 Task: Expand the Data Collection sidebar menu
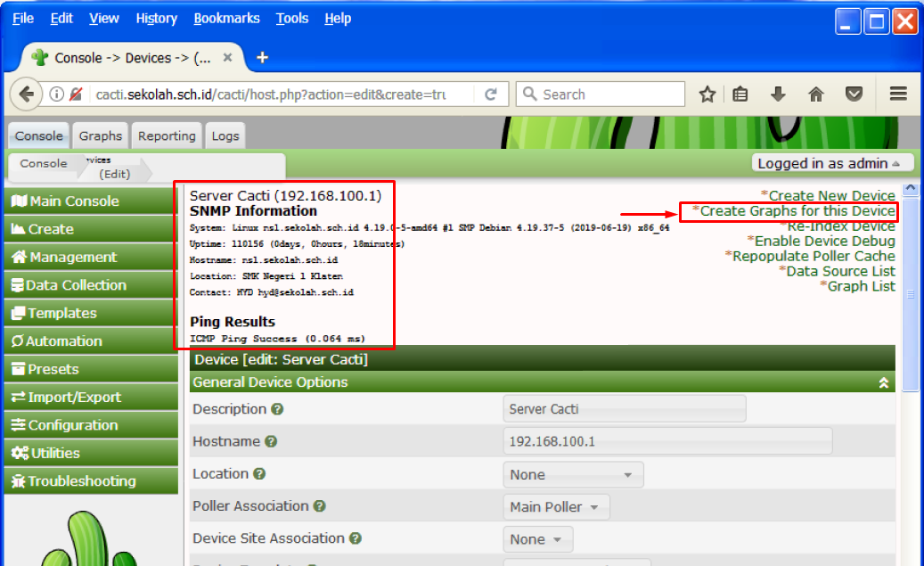click(91, 285)
